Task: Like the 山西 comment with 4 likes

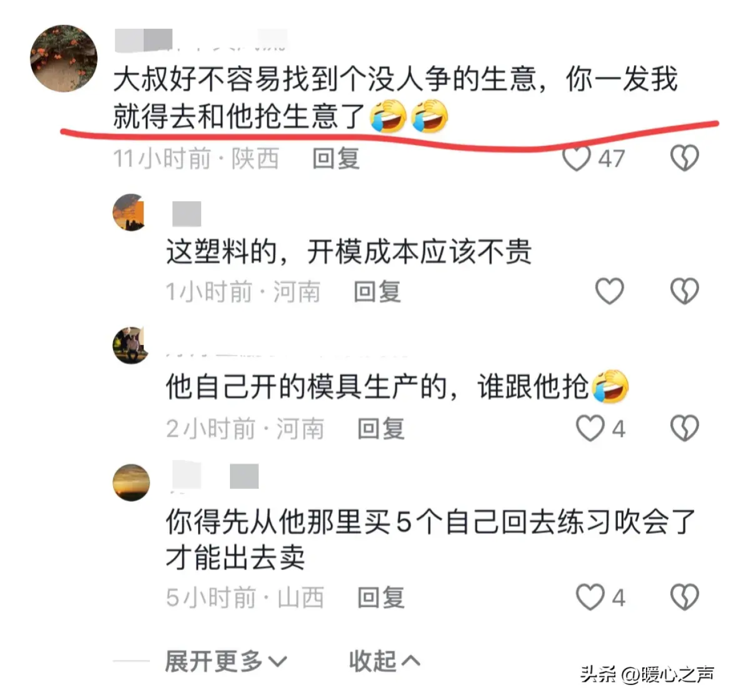Action: [x=590, y=597]
